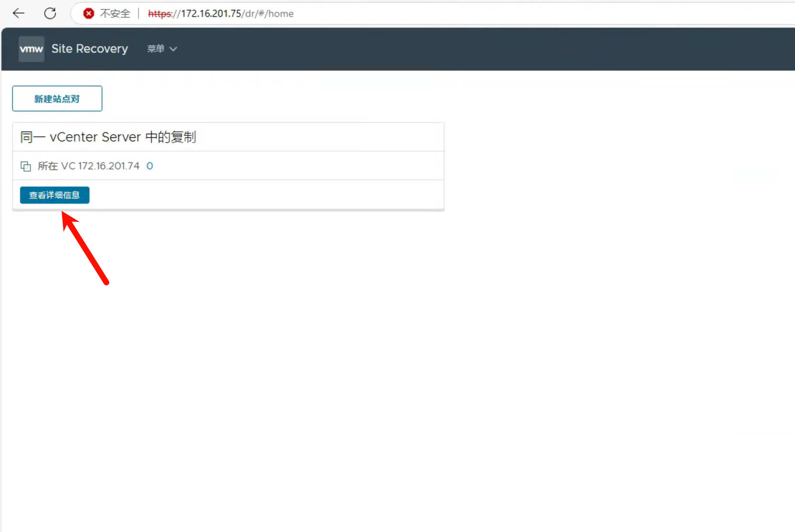Expand the chevron next to 菜单

(173, 49)
